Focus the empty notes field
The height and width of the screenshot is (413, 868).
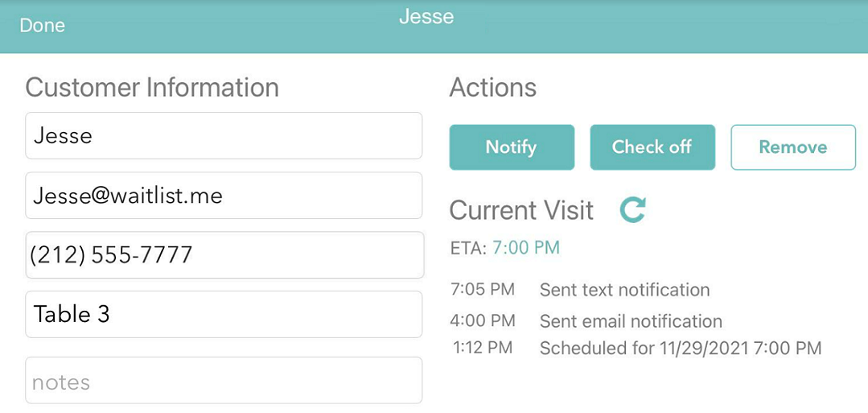(x=224, y=380)
